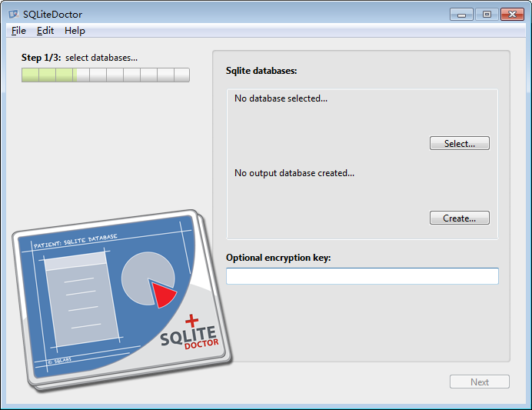Focus the Optional encryption key field
The width and height of the screenshot is (532, 410).
point(362,276)
